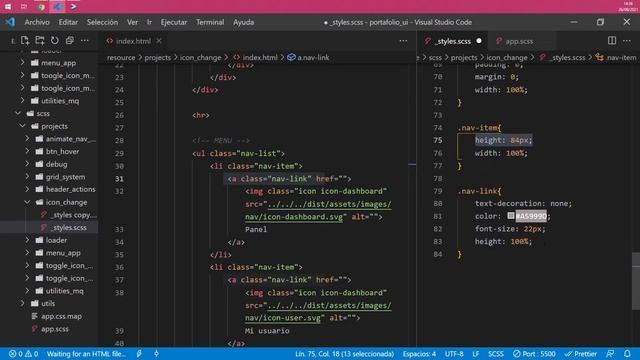The width and height of the screenshot is (640, 360).
Task: Click the VS Code taskbar icon
Action: [57, 7]
